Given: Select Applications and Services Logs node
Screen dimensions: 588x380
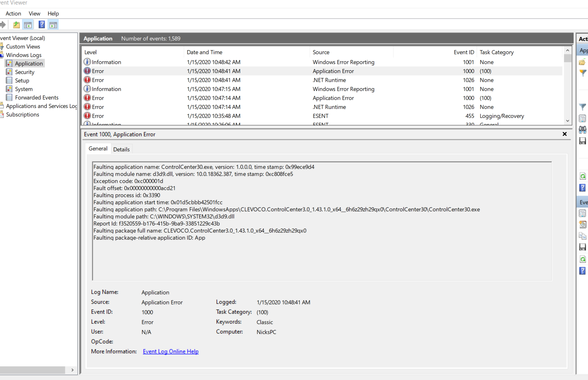Looking at the screenshot, I should point(42,106).
